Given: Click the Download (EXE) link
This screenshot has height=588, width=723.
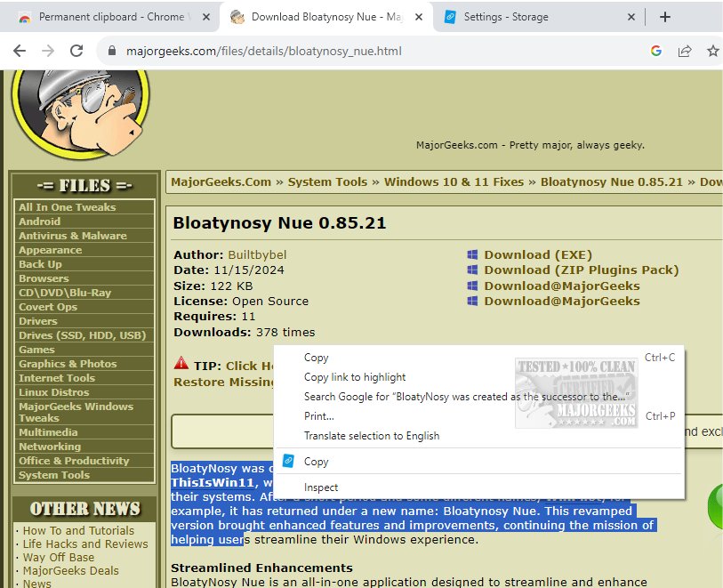Looking at the screenshot, I should click(538, 254).
